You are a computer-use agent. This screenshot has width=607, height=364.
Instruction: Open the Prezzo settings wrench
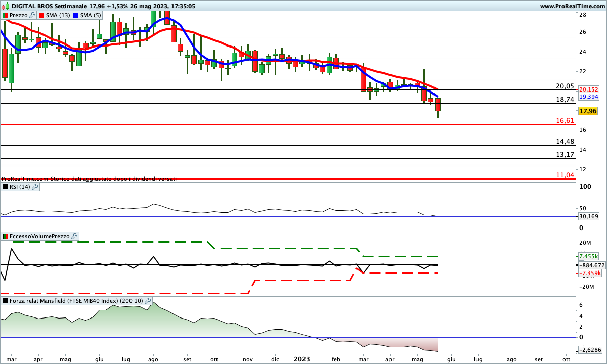(33, 15)
